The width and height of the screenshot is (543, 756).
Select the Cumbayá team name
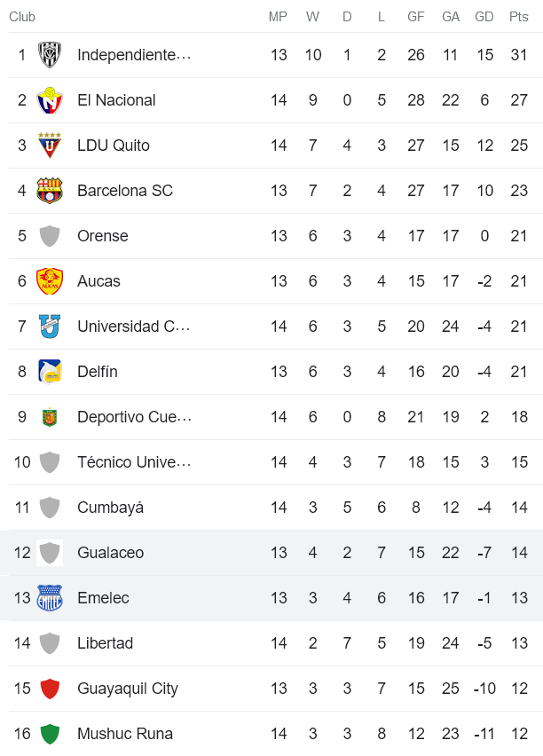pyautogui.click(x=110, y=508)
